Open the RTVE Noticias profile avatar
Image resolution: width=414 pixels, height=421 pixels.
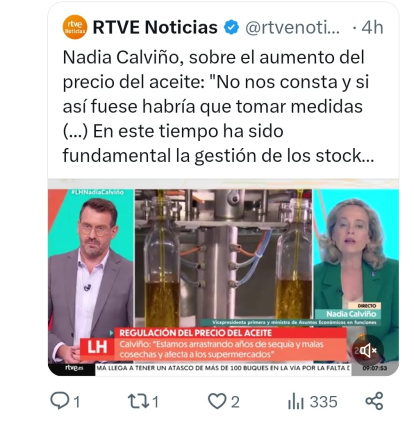[75, 27]
